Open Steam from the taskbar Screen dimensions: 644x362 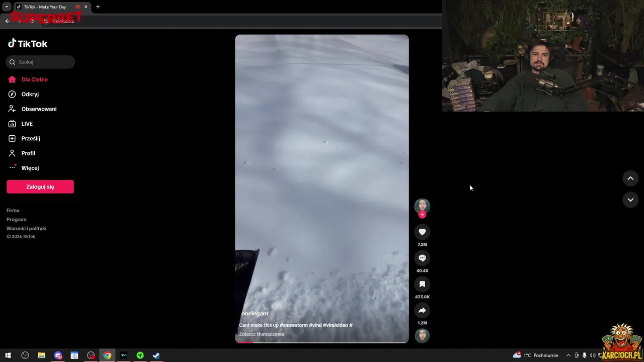(156, 355)
